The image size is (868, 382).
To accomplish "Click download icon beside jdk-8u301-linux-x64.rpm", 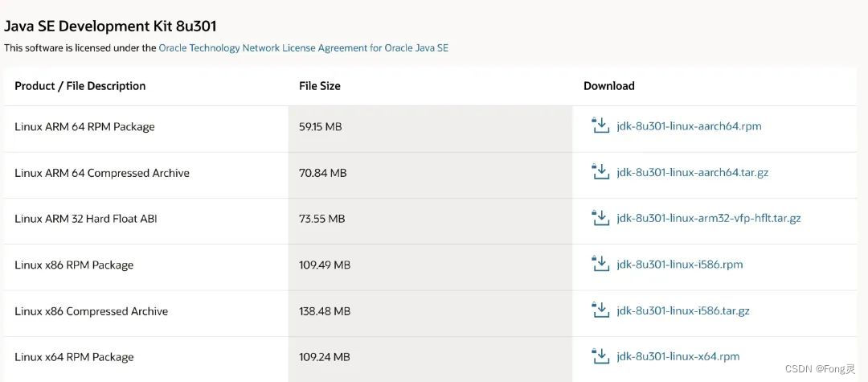I will click(600, 356).
